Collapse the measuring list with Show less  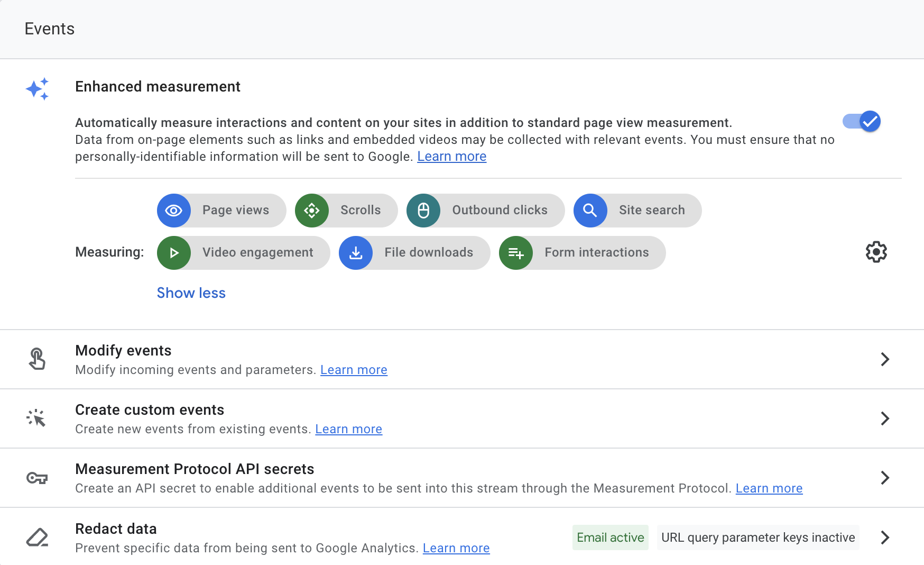pos(191,293)
